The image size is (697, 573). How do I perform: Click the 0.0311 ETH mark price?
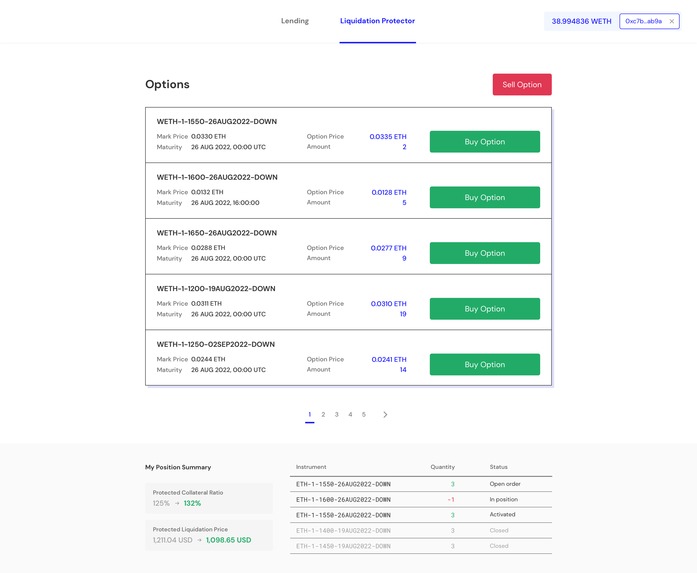[x=206, y=303]
